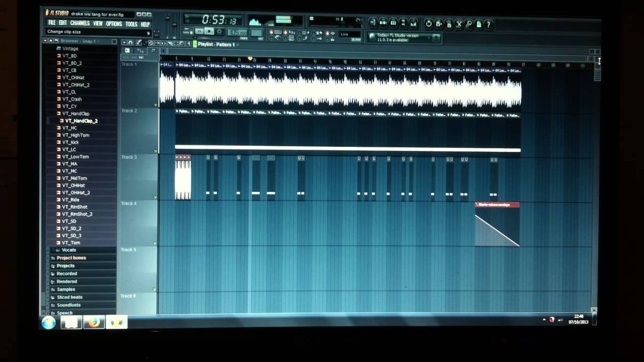The width and height of the screenshot is (644, 362).
Task: Click the playlist vertical scrollbar
Action: coord(597,75)
